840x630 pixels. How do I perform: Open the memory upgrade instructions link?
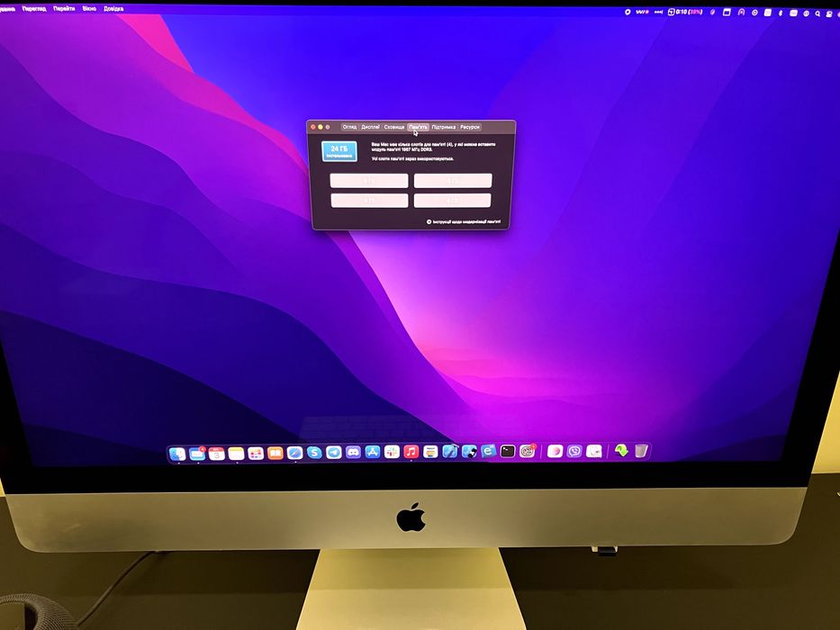(x=464, y=221)
